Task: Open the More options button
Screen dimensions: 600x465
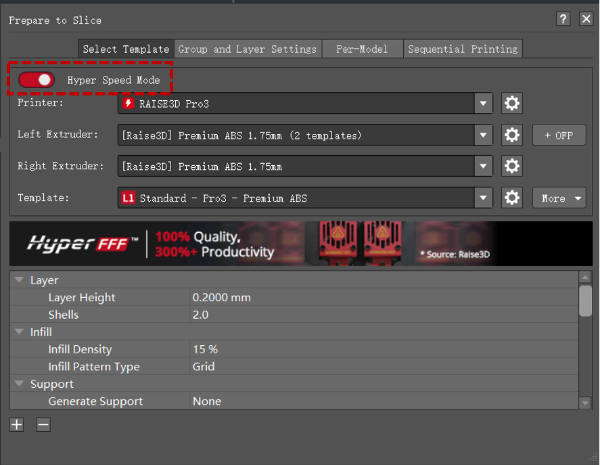Action: [x=558, y=198]
